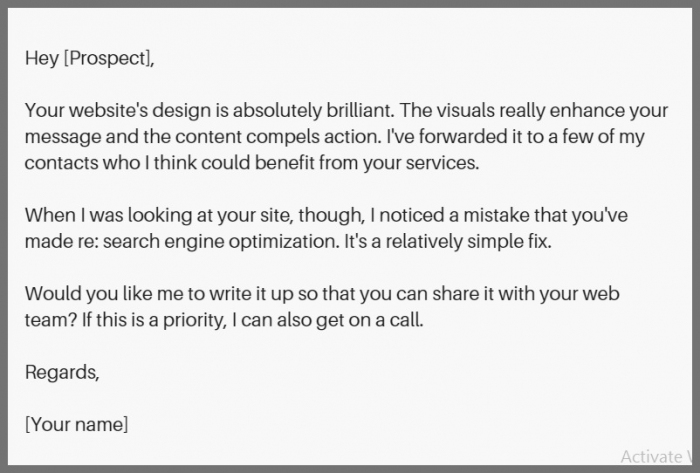Click the word 'contacts' in the first paragraph

(x=62, y=163)
